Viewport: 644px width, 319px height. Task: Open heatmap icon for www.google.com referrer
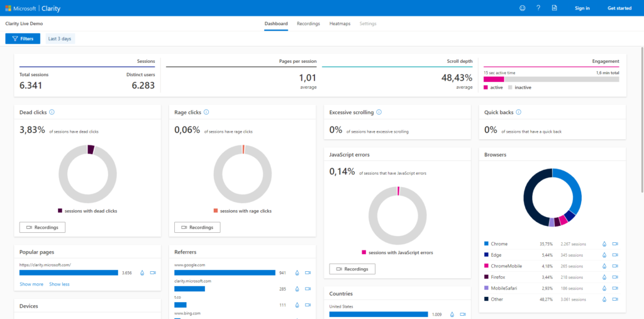[297, 272]
